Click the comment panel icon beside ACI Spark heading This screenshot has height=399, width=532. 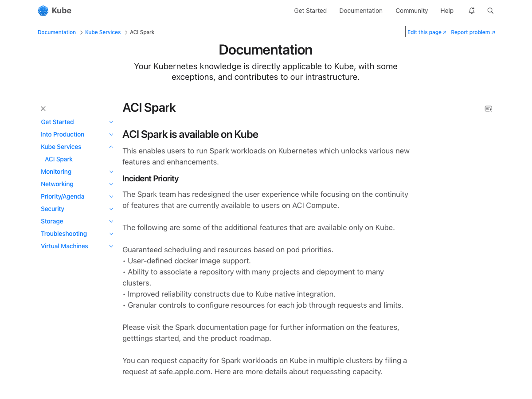pyautogui.click(x=489, y=109)
